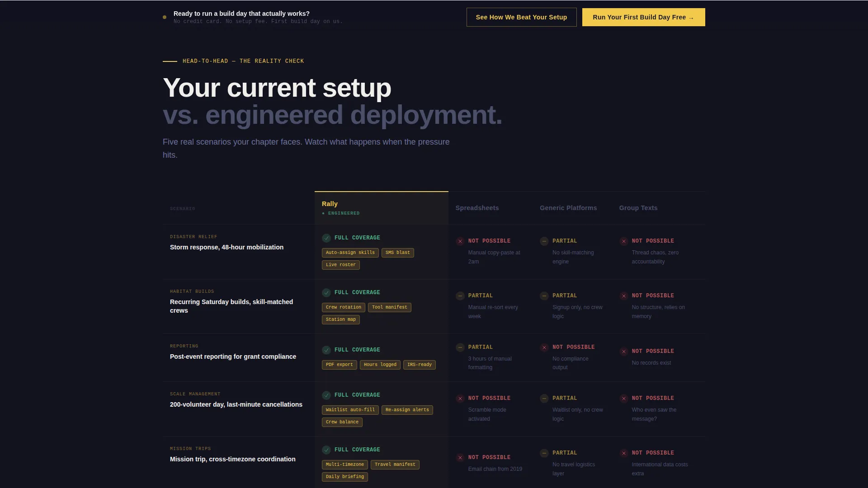
Task: Click the 'MISSION TRIPS' category label
Action: point(190,449)
